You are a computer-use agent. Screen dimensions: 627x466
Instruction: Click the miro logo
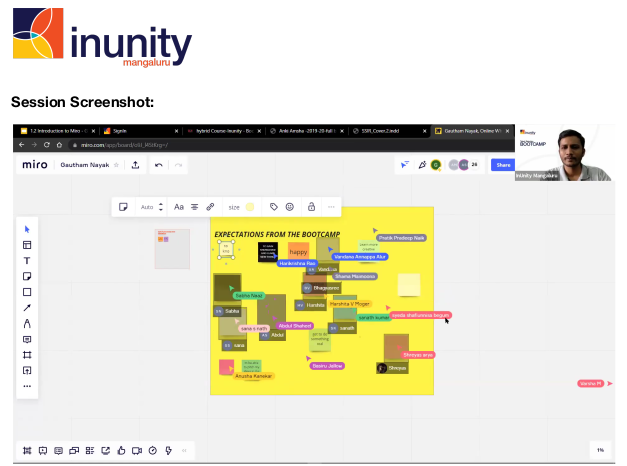click(35, 164)
